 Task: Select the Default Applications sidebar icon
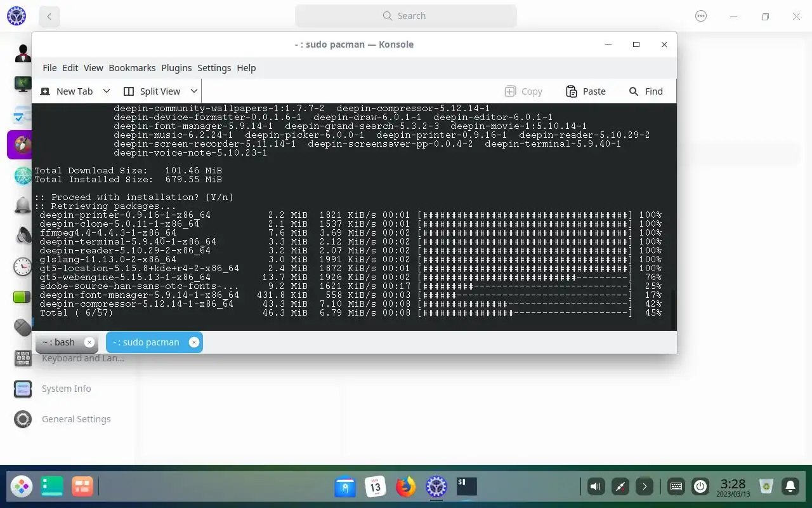(x=23, y=114)
